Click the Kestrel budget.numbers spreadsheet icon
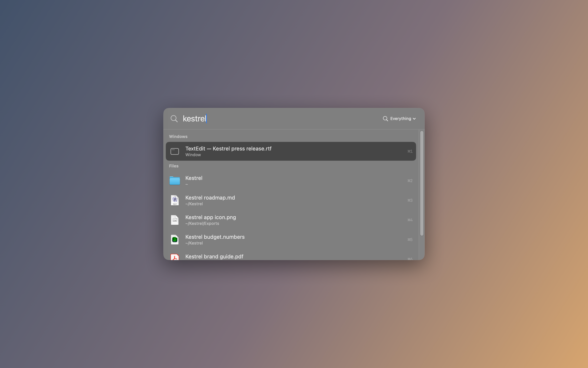This screenshot has height=368, width=588. pyautogui.click(x=175, y=240)
